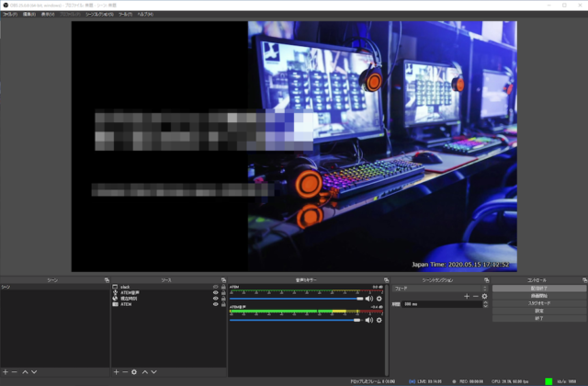588x386 pixels.
Task: Add a new source with plus icon
Action: [x=116, y=372]
